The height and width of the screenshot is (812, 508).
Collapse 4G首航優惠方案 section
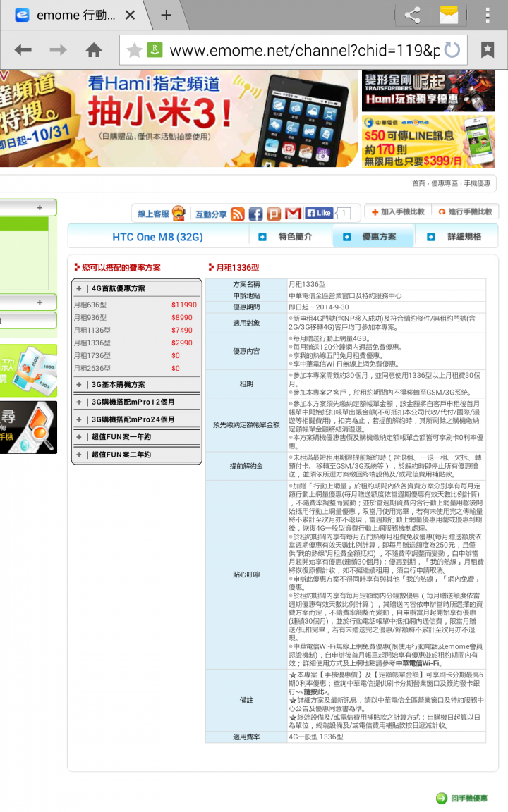pos(136,288)
